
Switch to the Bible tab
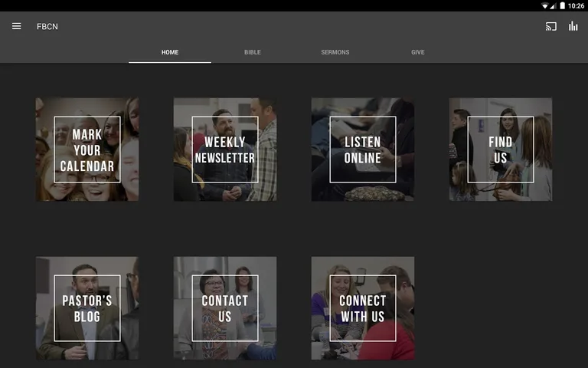click(x=253, y=52)
